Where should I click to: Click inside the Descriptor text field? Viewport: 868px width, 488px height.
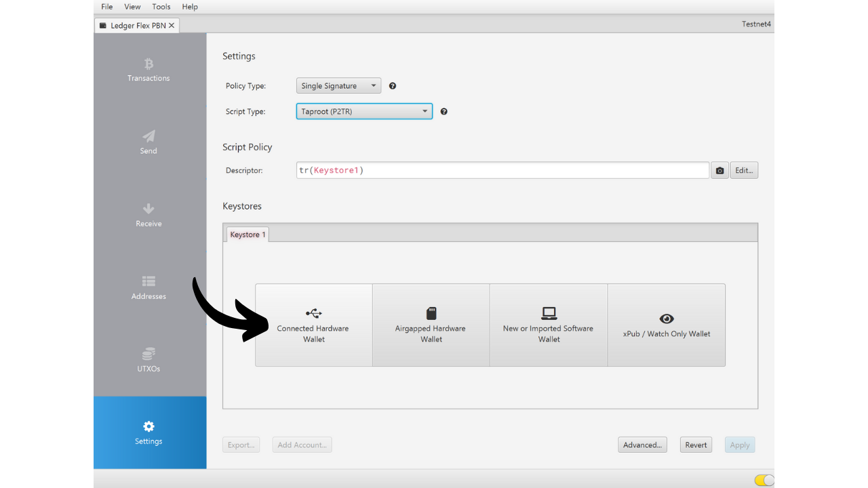point(502,171)
